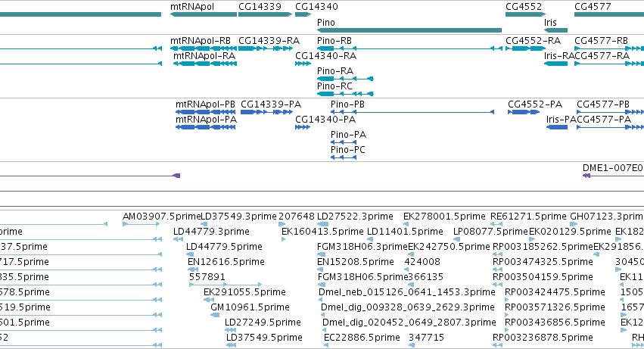Click the RP003185262.5prime EST label
Screen dimensions: 644x349
point(543,247)
